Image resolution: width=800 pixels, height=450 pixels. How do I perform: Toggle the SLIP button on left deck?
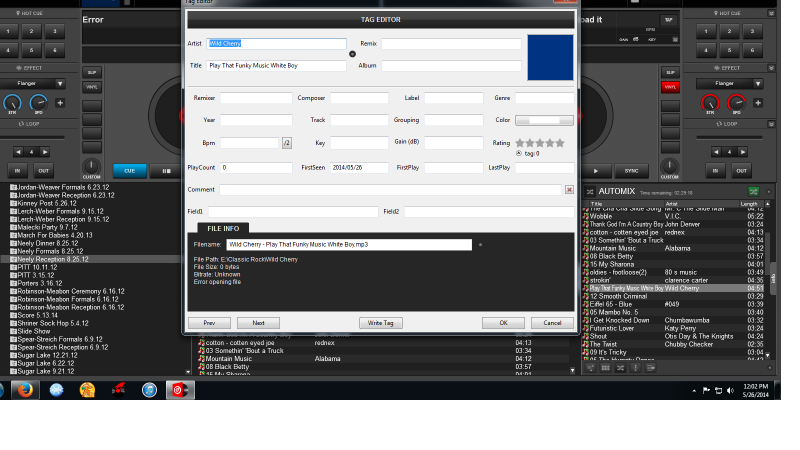click(92, 72)
